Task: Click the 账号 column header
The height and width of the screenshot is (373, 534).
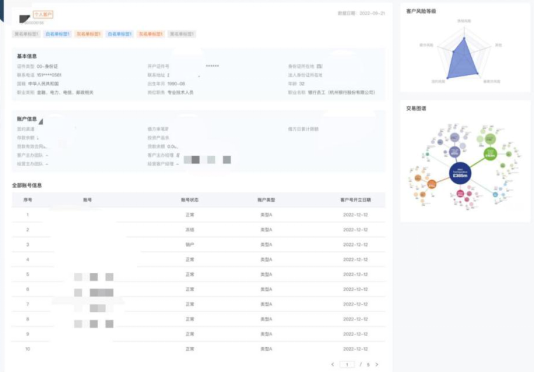Action: pyautogui.click(x=88, y=200)
